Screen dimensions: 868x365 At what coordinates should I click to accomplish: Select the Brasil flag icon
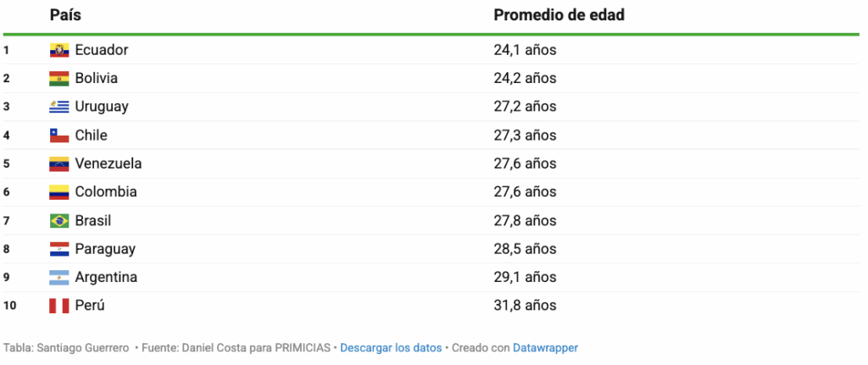point(58,221)
